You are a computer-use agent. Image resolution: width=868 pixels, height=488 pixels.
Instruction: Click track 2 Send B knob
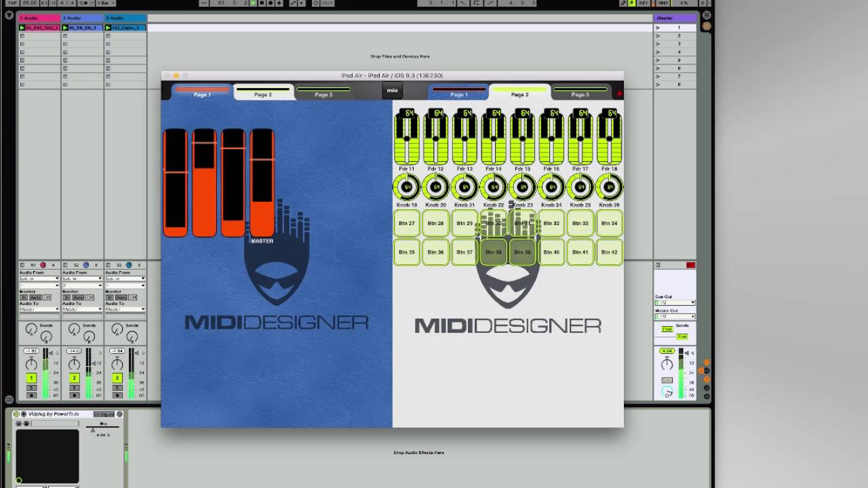pyautogui.click(x=89, y=336)
